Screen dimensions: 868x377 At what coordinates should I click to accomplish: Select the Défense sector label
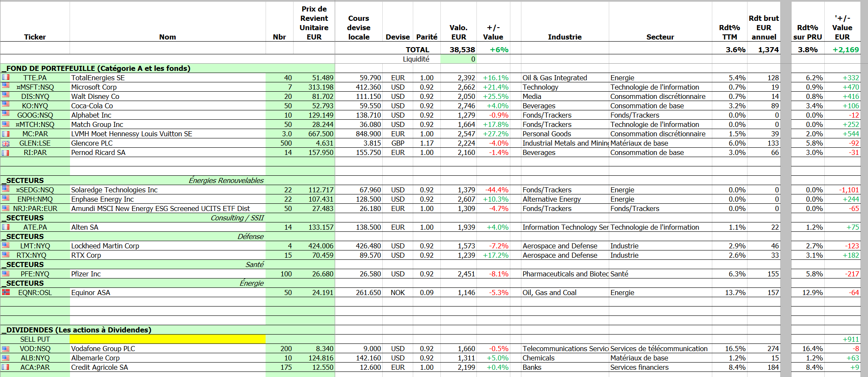pyautogui.click(x=250, y=236)
